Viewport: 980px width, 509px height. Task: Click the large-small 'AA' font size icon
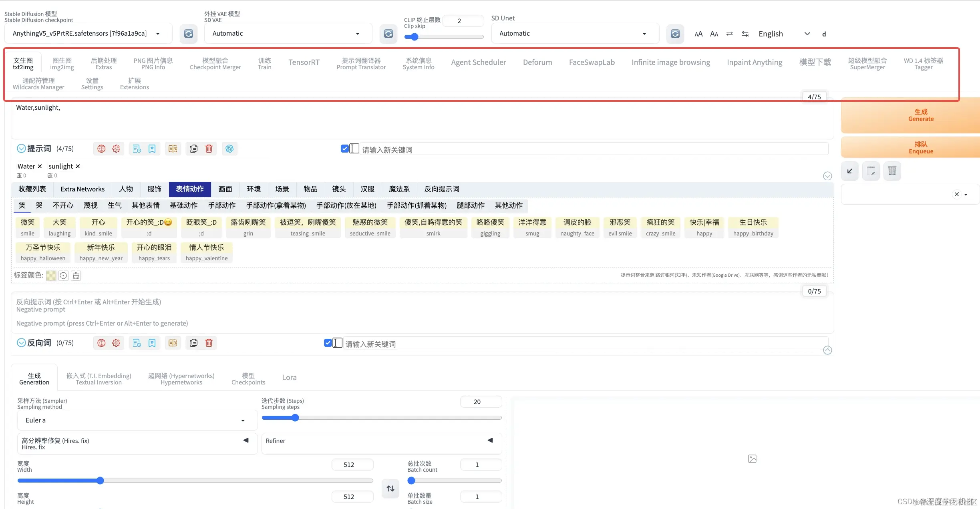(714, 34)
